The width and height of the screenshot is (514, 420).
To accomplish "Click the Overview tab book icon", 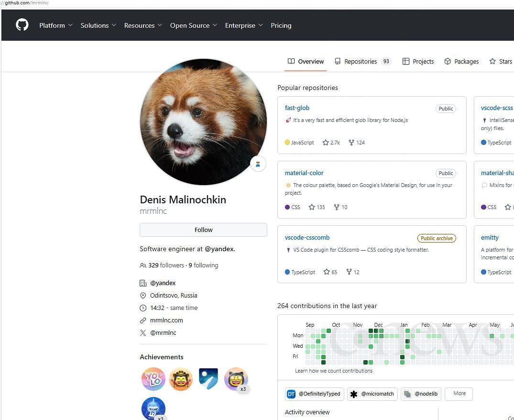I will coord(291,61).
